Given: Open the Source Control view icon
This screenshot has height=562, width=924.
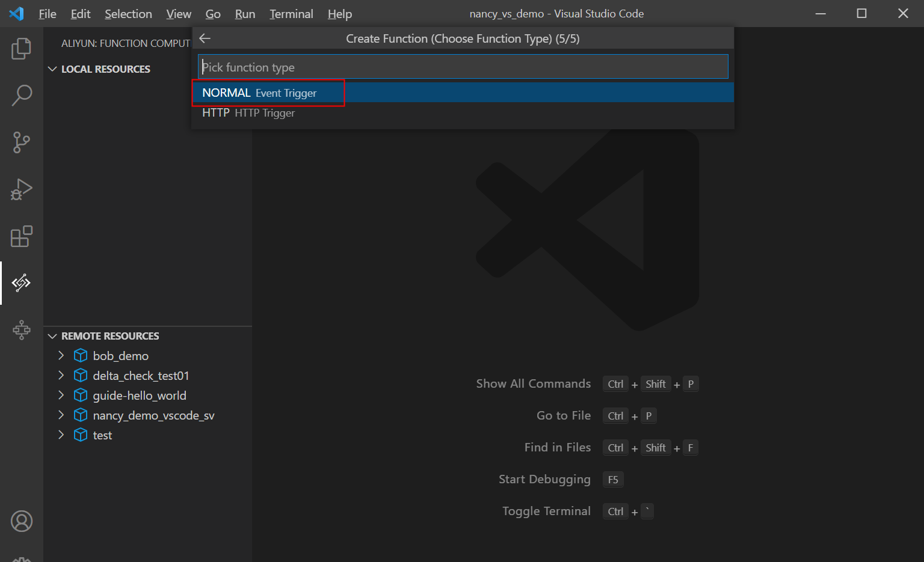Looking at the screenshot, I should (22, 142).
